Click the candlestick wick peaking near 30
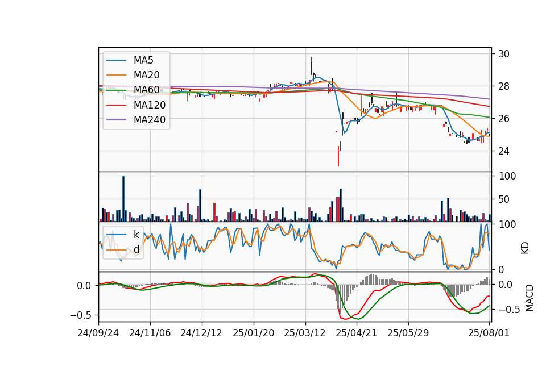 [311, 66]
